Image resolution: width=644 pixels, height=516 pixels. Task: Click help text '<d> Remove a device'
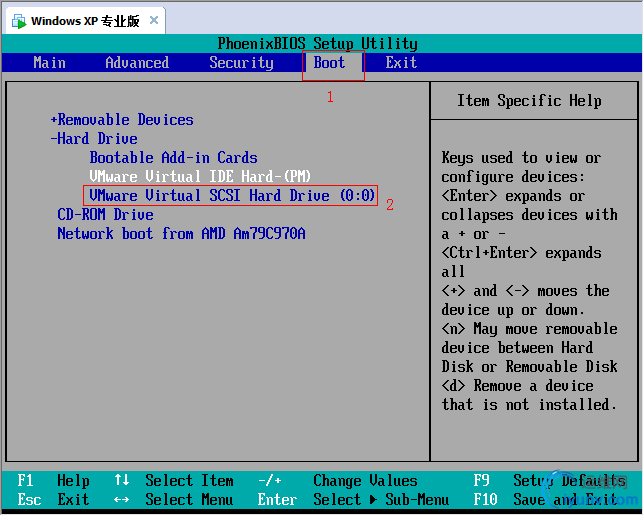click(x=518, y=386)
